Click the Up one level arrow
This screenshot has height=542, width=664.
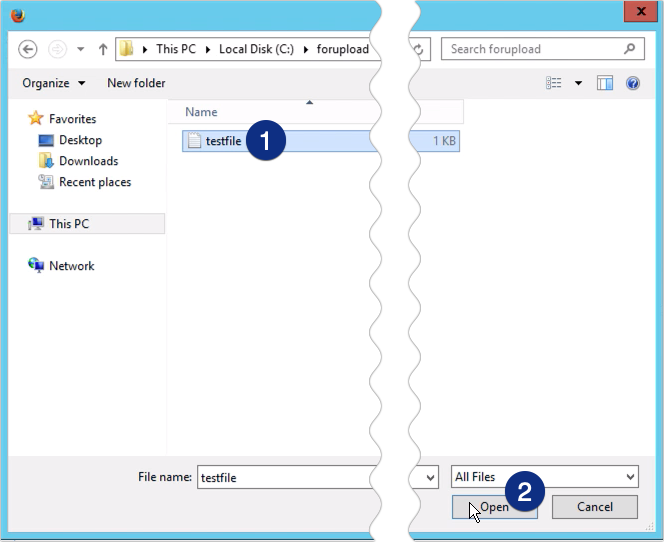[103, 49]
